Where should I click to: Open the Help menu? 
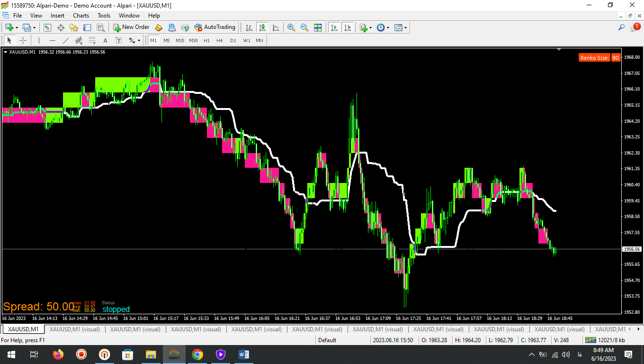click(154, 16)
